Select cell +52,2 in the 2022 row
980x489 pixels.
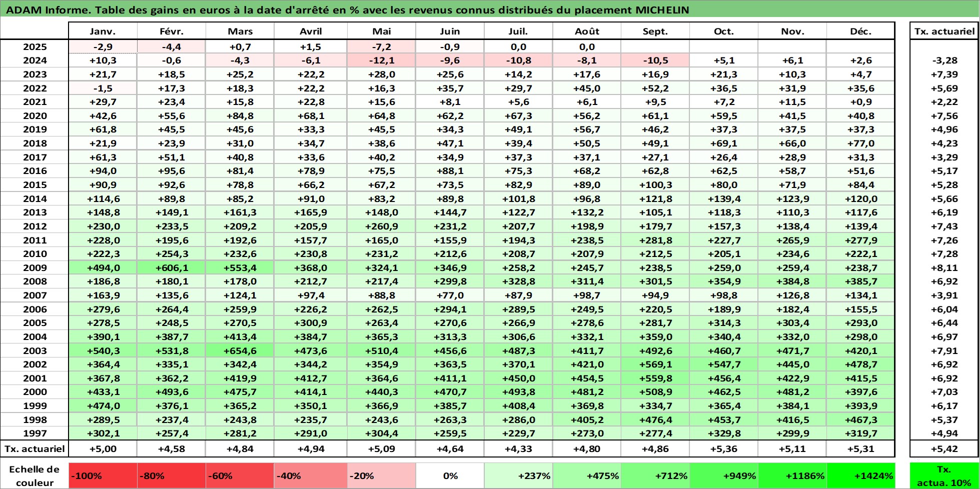click(x=655, y=88)
